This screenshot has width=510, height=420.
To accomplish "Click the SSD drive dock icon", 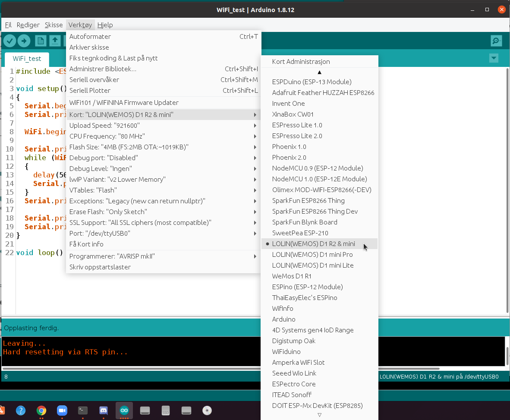I will (x=166, y=411).
